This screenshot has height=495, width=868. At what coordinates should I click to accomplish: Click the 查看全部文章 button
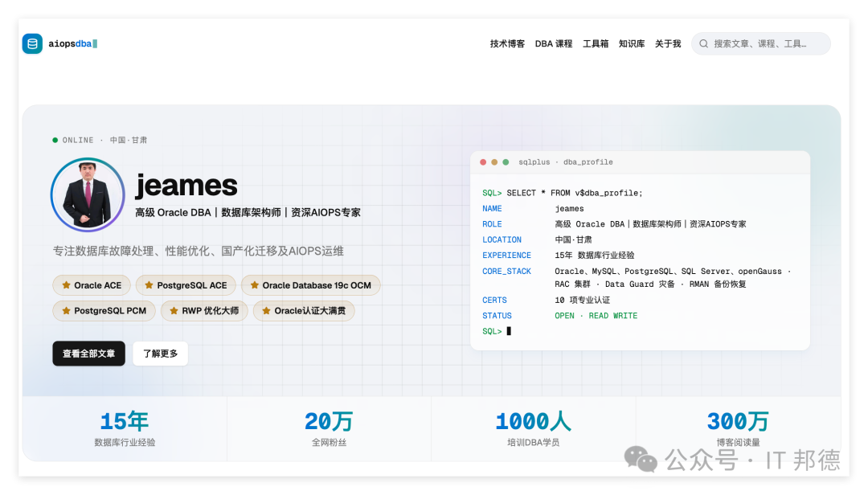click(88, 354)
